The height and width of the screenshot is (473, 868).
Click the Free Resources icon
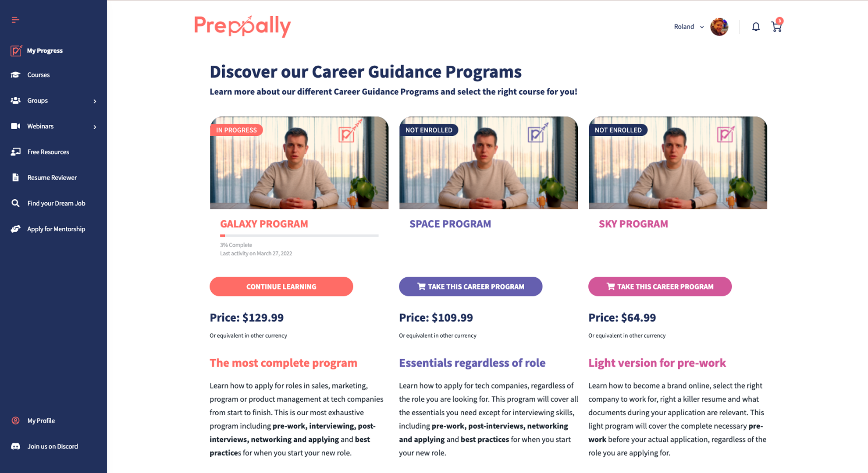pyautogui.click(x=15, y=152)
